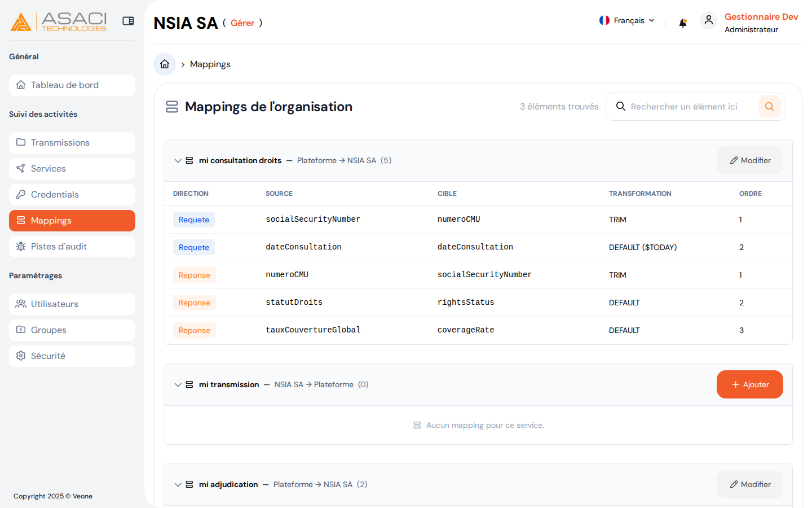This screenshot has height=508, width=812.
Task: Collapse the sidebar panel toggle icon
Action: point(129,21)
